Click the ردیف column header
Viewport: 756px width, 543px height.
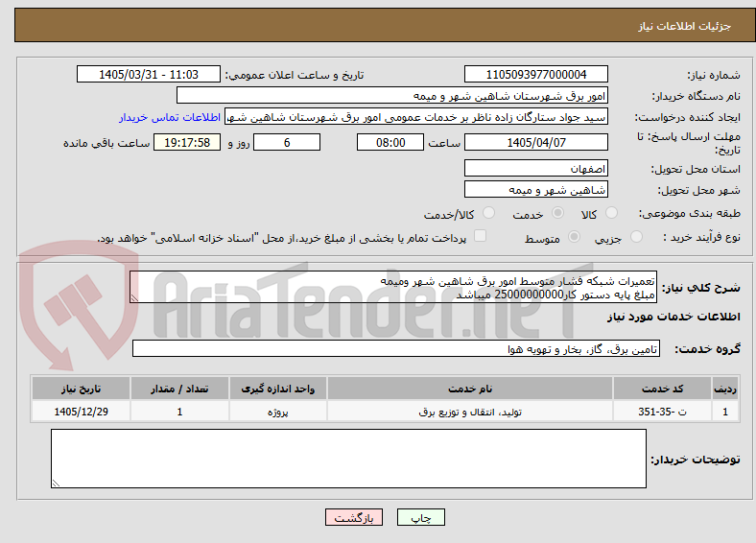coord(725,389)
